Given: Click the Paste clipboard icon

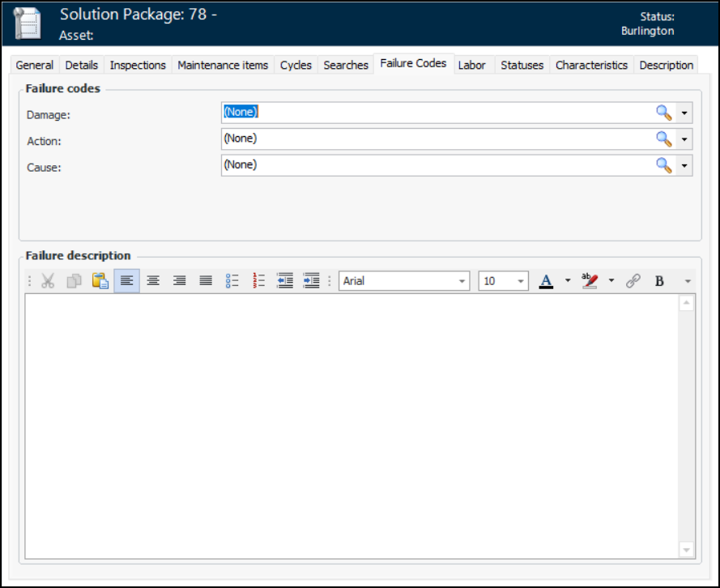Looking at the screenshot, I should coord(100,281).
